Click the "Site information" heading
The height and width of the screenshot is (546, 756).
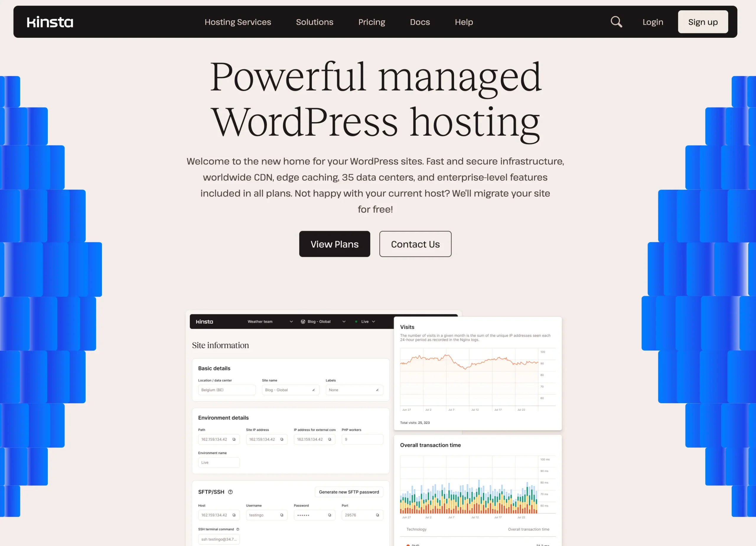(220, 345)
